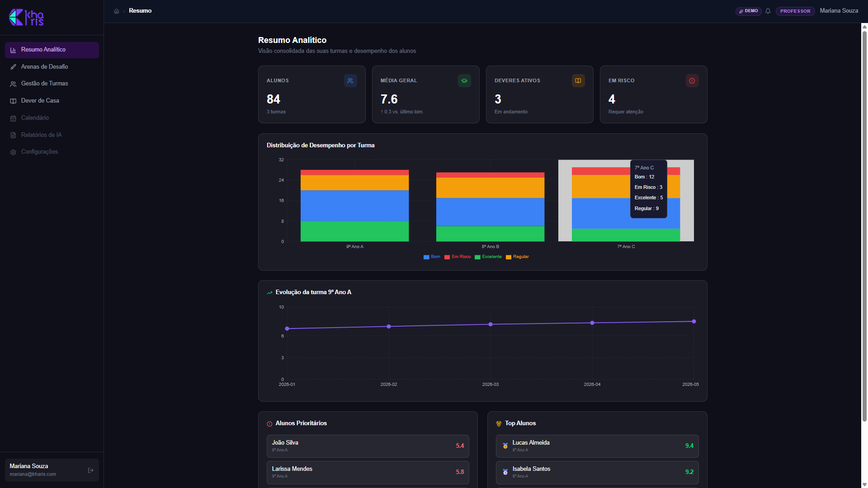868x488 pixels.
Task: Click the logout icon beside Mariana Souza
Action: (x=91, y=470)
